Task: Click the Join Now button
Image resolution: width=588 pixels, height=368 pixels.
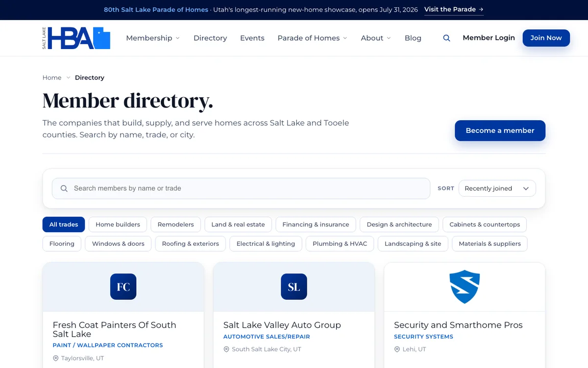Action: click(x=546, y=38)
